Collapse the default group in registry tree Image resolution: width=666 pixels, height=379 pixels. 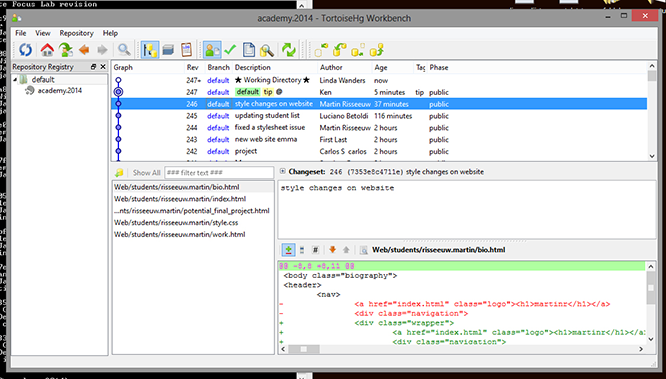pyautogui.click(x=15, y=79)
